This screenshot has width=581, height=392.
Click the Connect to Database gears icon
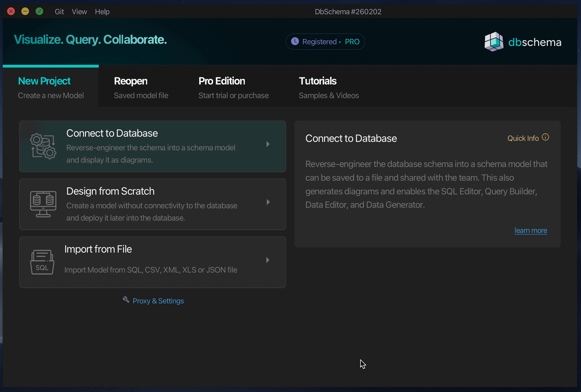[43, 146]
